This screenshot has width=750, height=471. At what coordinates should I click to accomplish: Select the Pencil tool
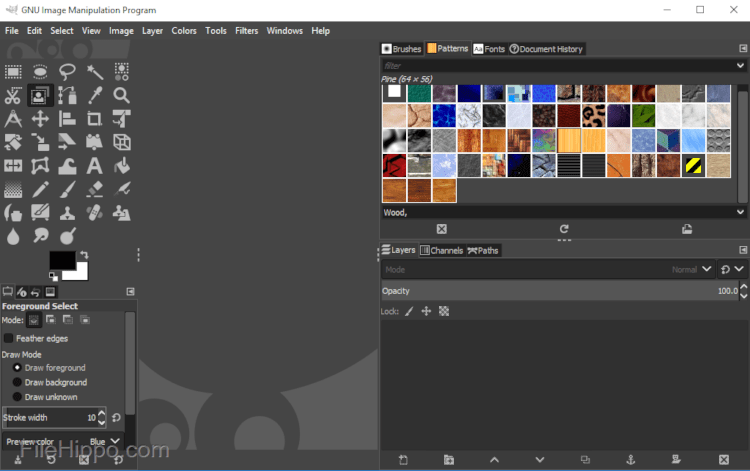pyautogui.click(x=40, y=188)
